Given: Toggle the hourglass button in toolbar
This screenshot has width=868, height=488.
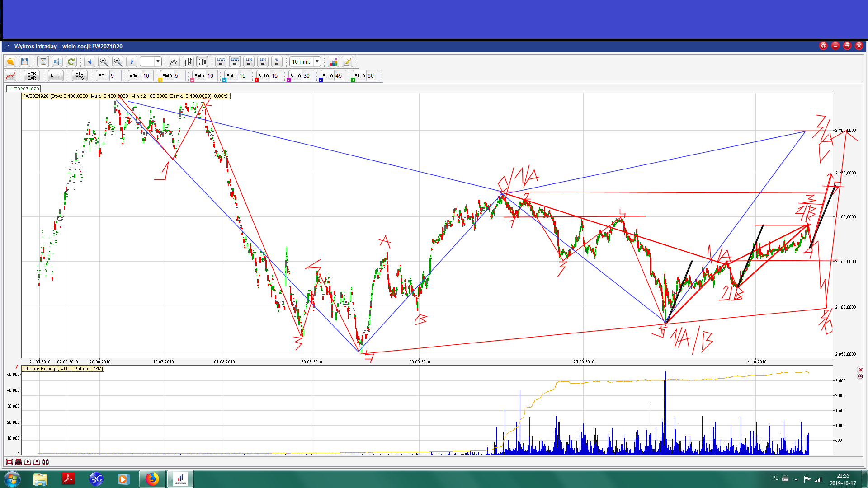Looking at the screenshot, I should coord(43,61).
